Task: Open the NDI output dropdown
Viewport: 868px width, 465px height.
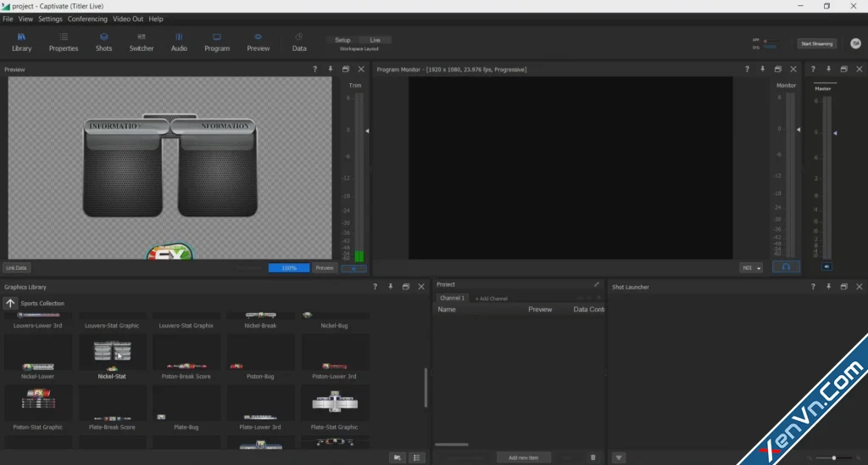Action: 751,267
